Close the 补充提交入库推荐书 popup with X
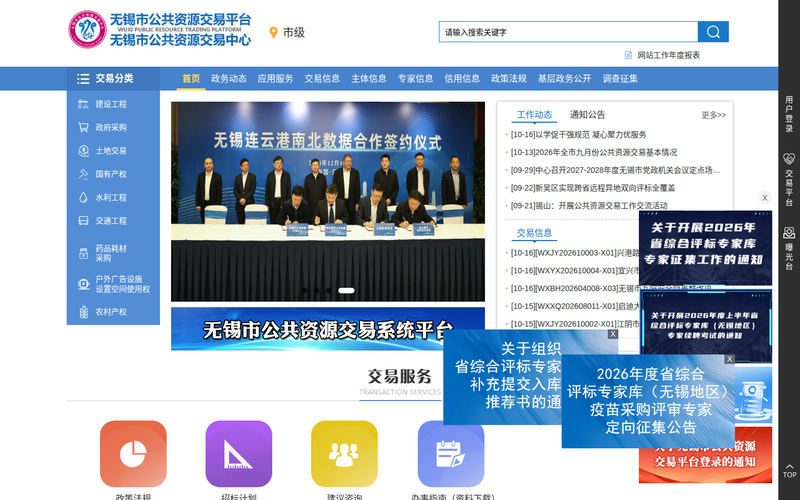The image size is (800, 500). (x=613, y=334)
